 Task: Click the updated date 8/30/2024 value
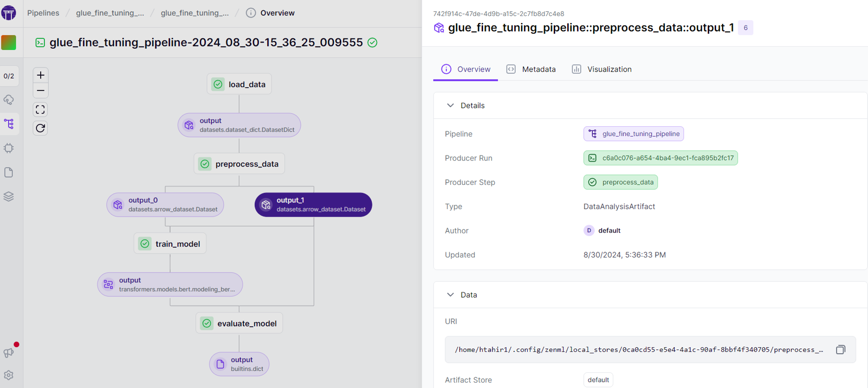[625, 255]
